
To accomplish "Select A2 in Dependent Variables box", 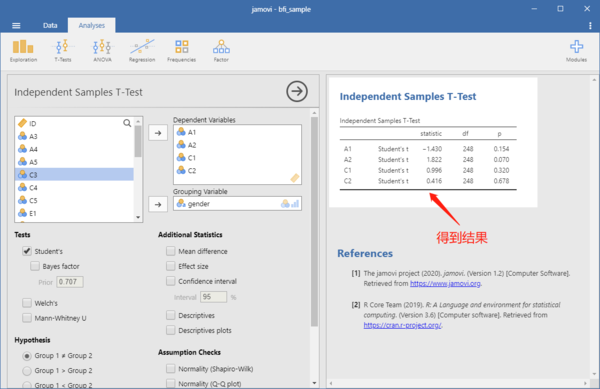I will pos(237,145).
